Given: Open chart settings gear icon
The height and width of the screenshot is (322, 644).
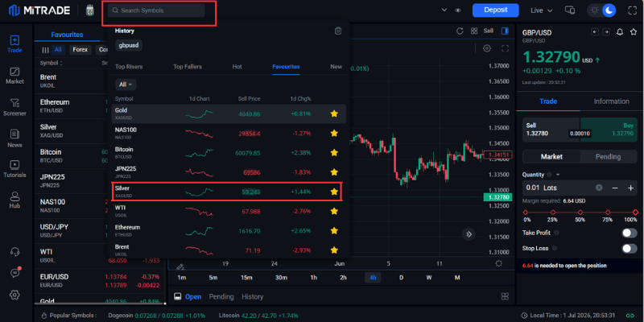Looking at the screenshot, I should [487, 48].
